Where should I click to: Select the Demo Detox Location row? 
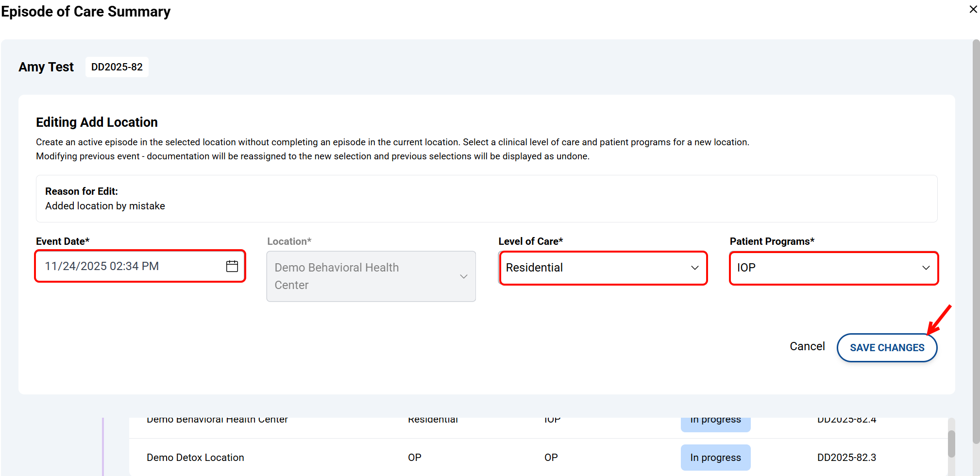[x=195, y=458]
